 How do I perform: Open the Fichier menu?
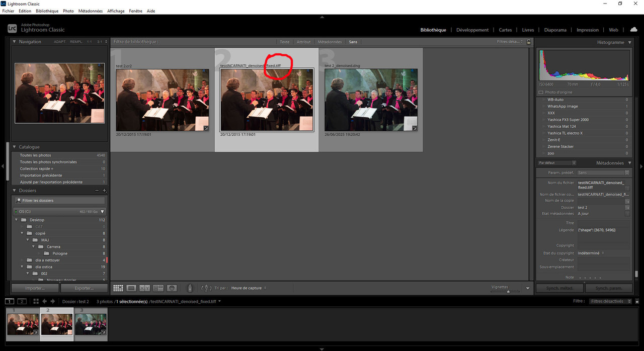[x=8, y=11]
